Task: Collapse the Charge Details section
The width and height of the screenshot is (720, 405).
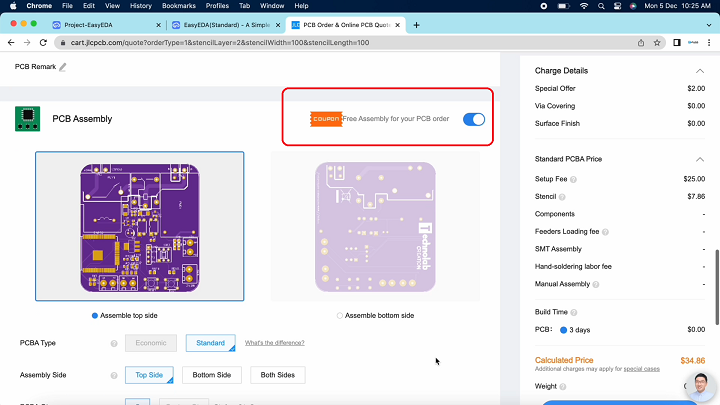Action: tap(700, 71)
